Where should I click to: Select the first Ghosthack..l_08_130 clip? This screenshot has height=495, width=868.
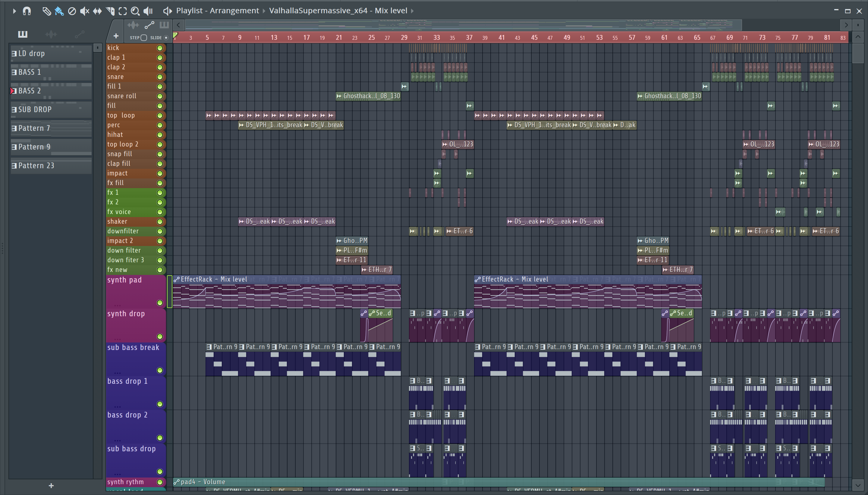coord(368,96)
